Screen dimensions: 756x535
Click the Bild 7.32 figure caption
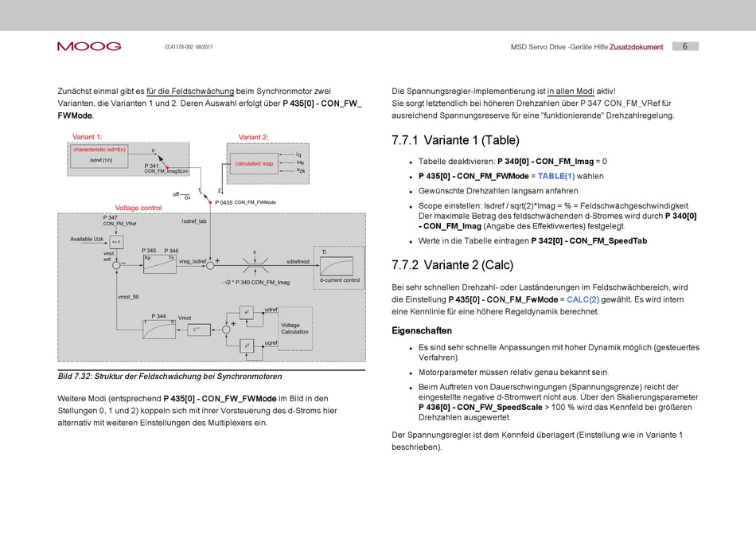click(170, 377)
